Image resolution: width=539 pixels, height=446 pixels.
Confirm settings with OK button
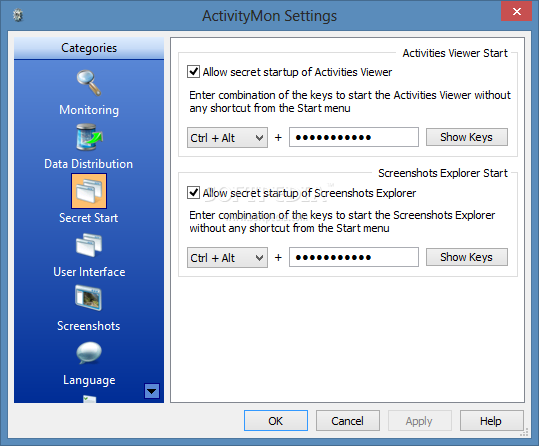[x=276, y=421]
